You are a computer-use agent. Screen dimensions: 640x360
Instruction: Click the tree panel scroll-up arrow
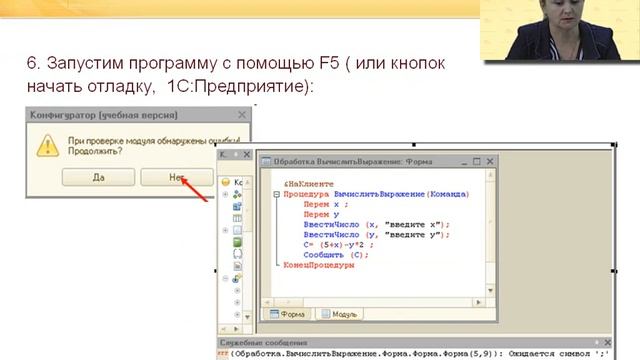(247, 182)
